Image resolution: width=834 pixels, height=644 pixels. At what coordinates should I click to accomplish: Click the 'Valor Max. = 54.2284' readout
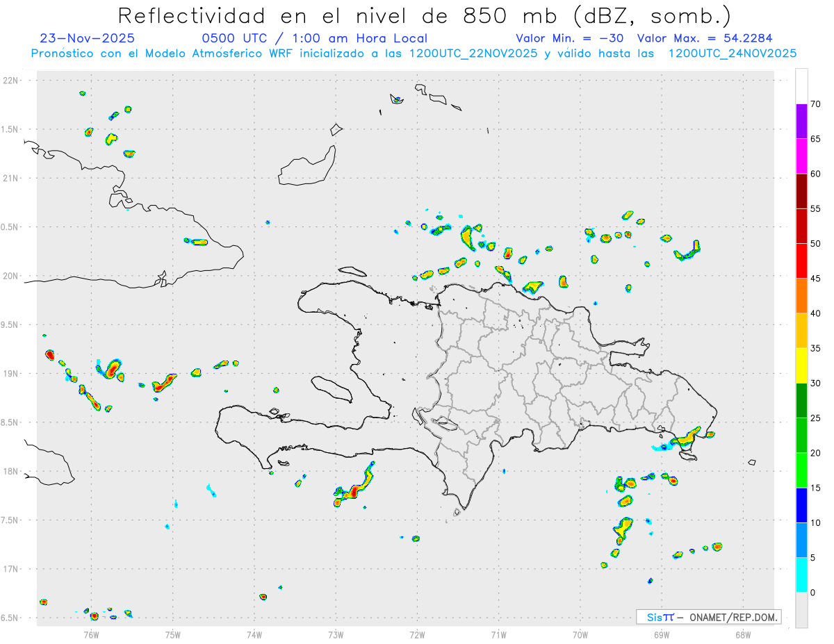click(x=704, y=38)
